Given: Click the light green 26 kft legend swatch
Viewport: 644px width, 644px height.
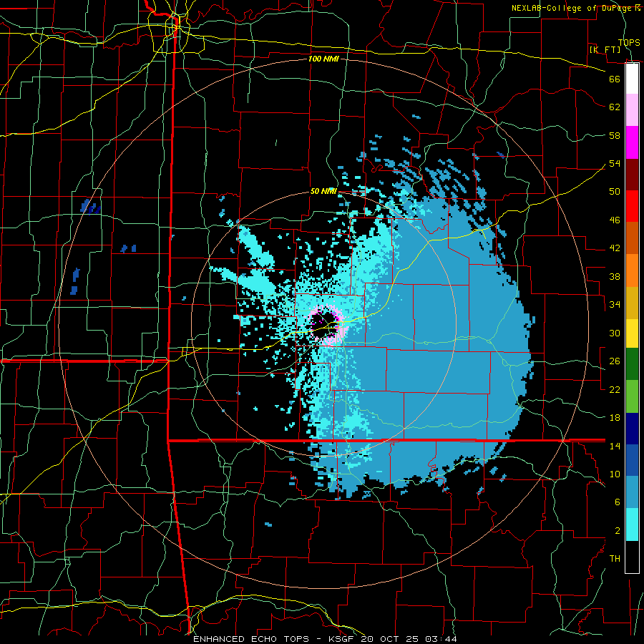Looking at the screenshot, I should (x=632, y=396).
